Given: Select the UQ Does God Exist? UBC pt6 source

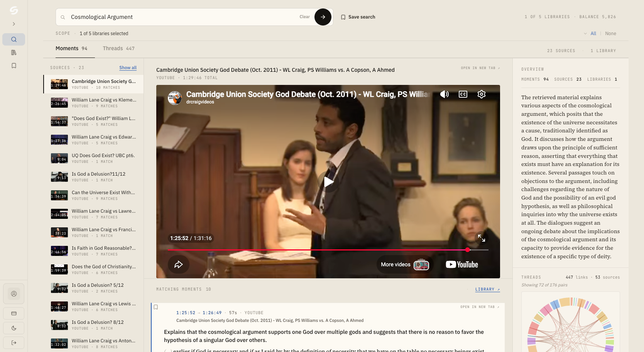Looking at the screenshot, I should tap(93, 158).
